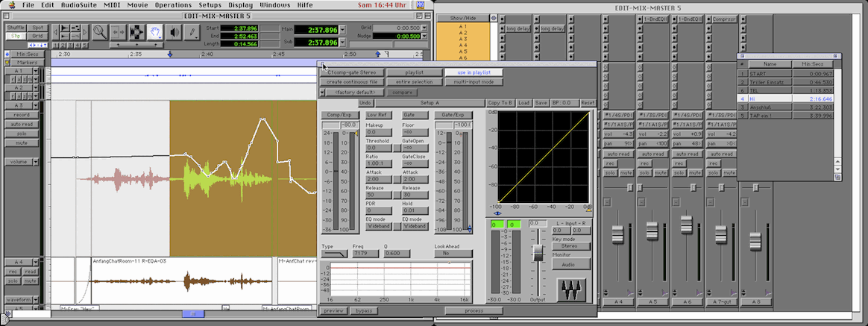
Task: Click the Min:Secs ruler indicator icon
Action: click(7, 54)
